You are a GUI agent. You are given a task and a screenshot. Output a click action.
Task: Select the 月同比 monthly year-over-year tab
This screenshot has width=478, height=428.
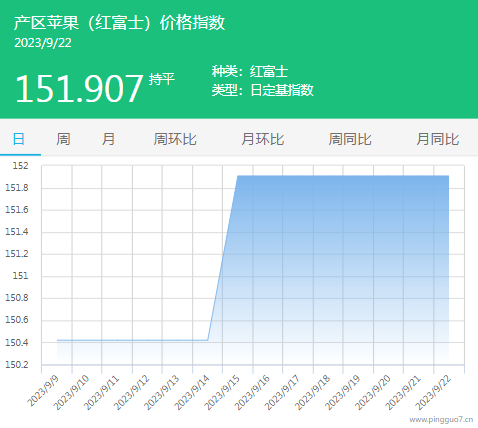[x=438, y=139]
